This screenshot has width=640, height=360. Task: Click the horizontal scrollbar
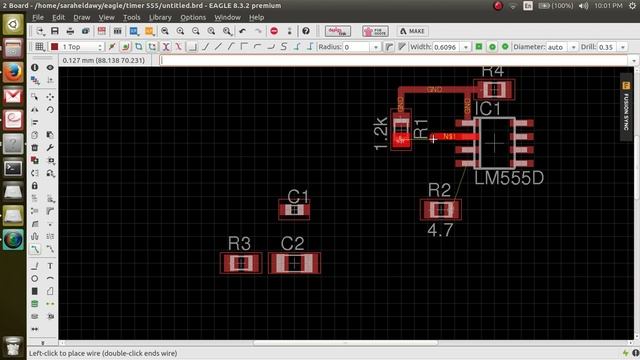(346, 342)
